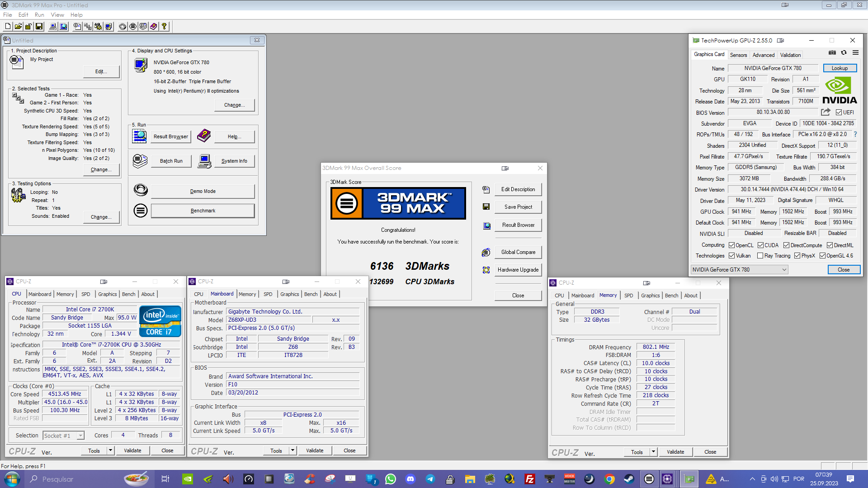This screenshot has width=868, height=488.
Task: Toggle the CUDA checkbox
Action: click(x=760, y=245)
